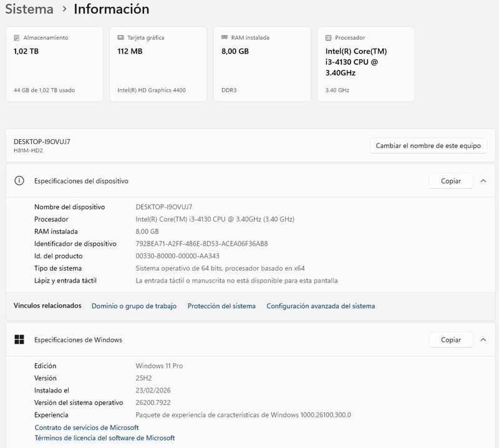Open Términos de licencia del software link
499x448 pixels.
[105, 438]
